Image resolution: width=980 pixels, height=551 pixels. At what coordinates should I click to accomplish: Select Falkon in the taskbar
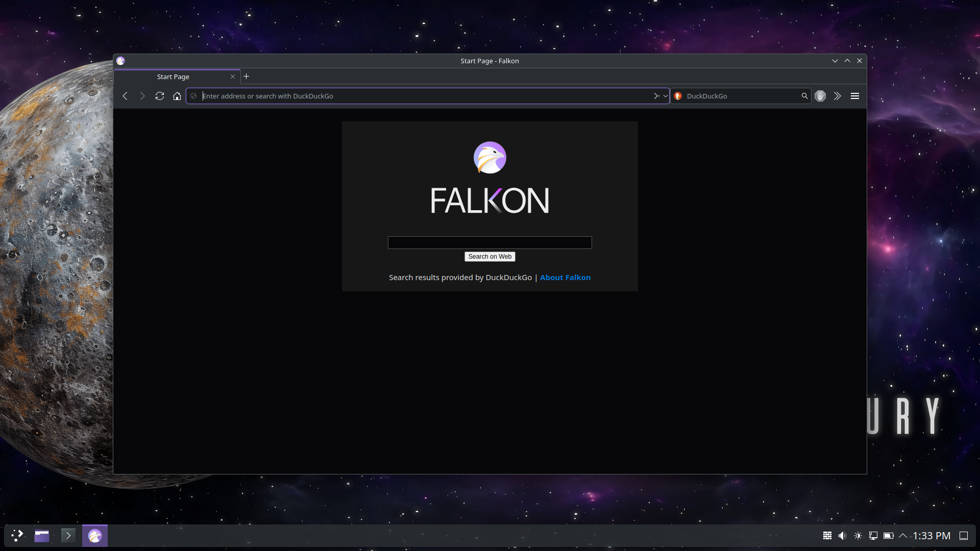pos(95,536)
